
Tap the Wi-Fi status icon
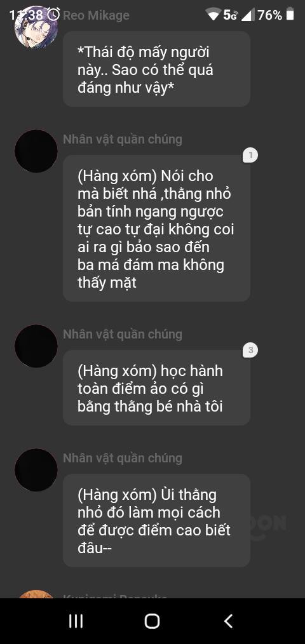pos(213,15)
